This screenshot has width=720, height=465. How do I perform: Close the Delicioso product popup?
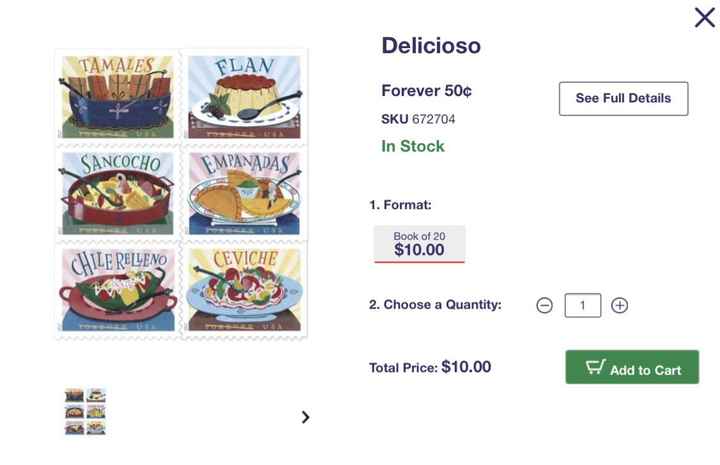704,17
